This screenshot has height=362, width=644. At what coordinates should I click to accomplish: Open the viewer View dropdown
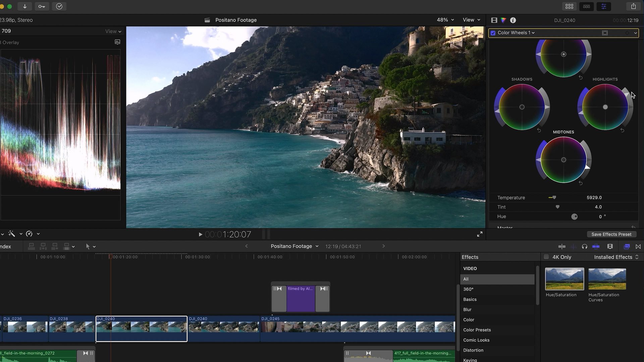(471, 20)
